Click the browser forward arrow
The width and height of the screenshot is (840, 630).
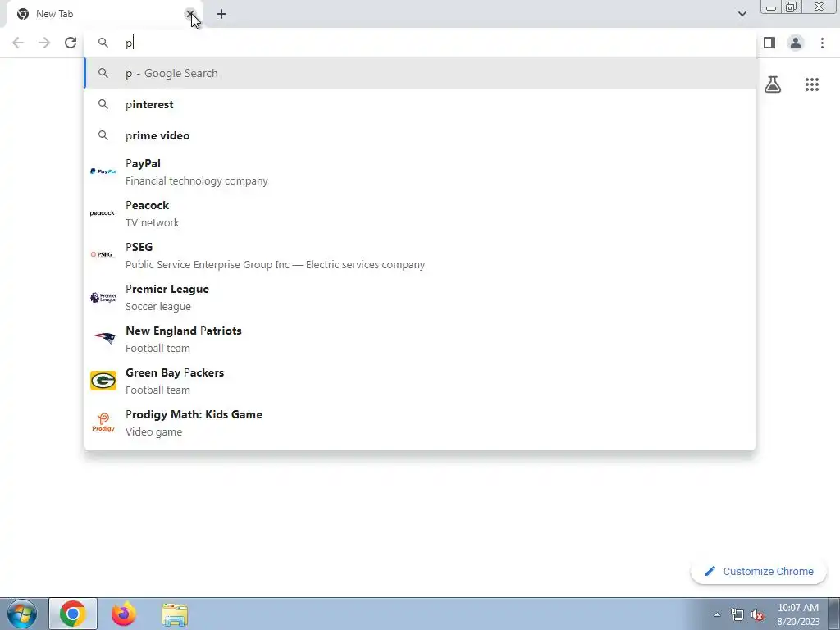[44, 43]
